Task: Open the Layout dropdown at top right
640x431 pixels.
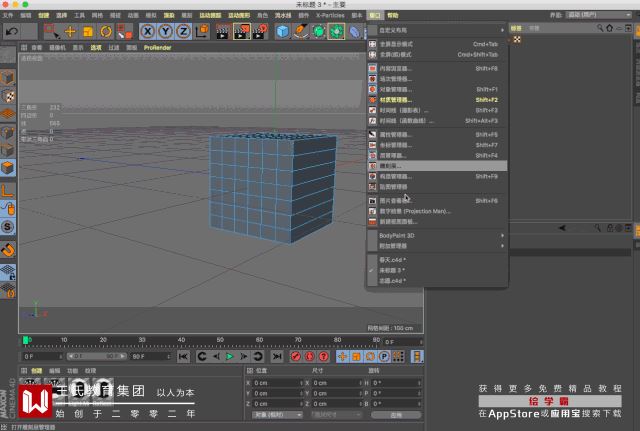Action: tap(599, 15)
